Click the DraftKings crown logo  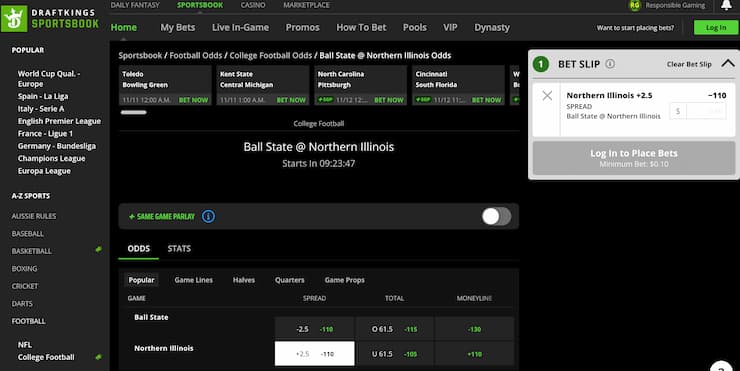14,19
